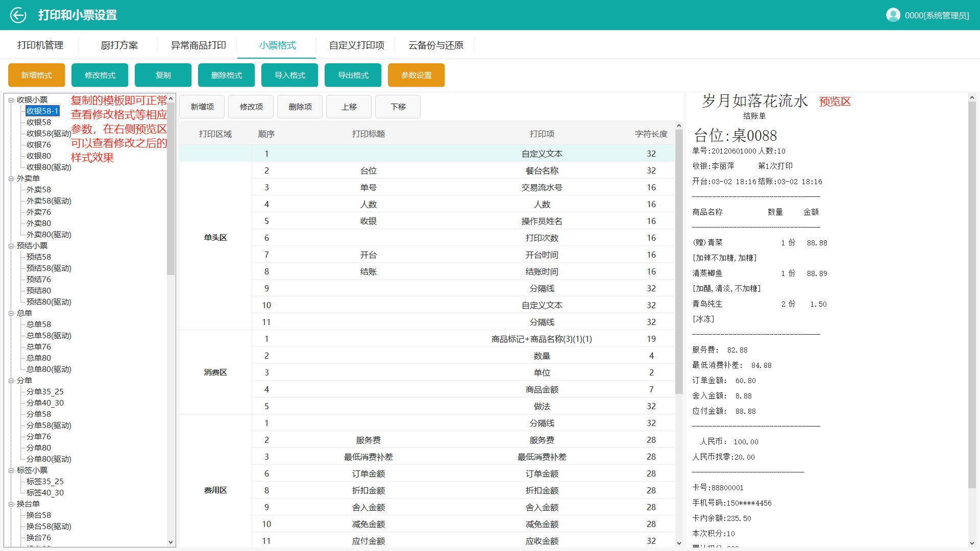The image size is (980, 551).
Task: Collapse the 分单 tree node
Action: coord(11,381)
